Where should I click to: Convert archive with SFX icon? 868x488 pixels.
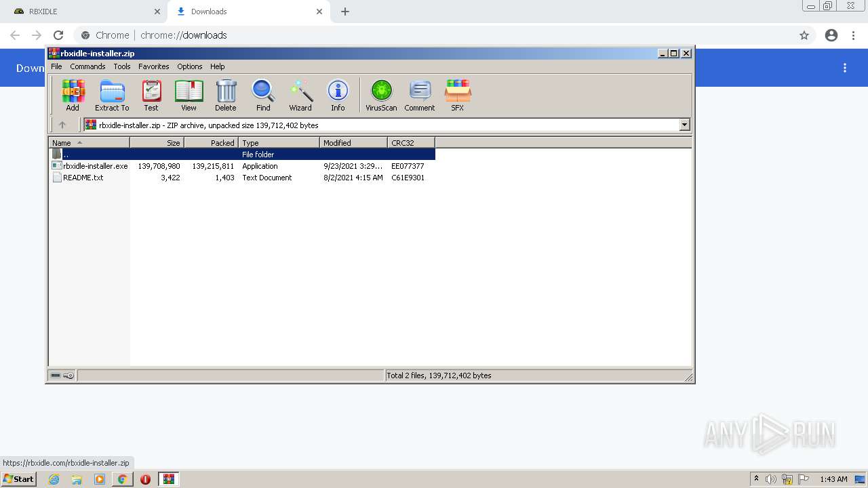click(458, 95)
